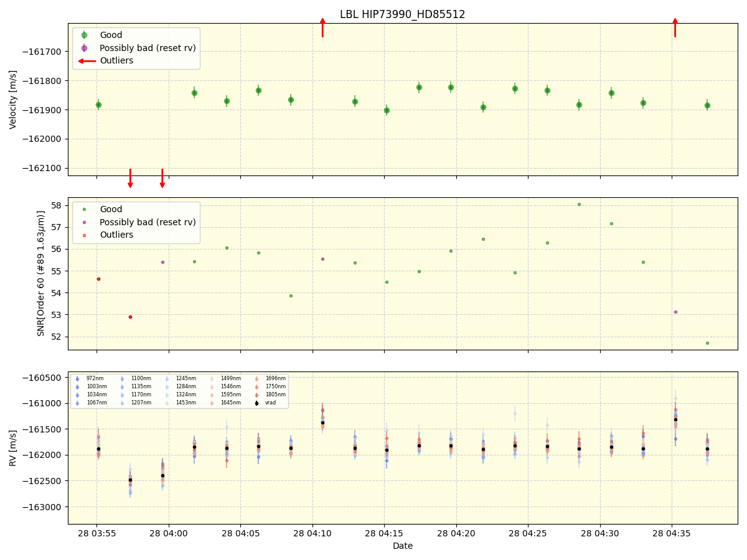Click 'Outliers' text in the Velocity legend
747x560 pixels.
click(x=116, y=61)
